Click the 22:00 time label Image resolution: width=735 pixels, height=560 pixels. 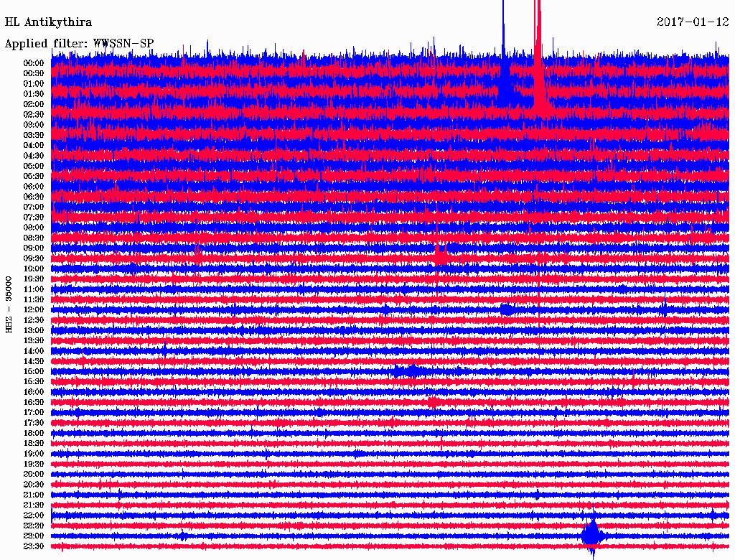(34, 515)
